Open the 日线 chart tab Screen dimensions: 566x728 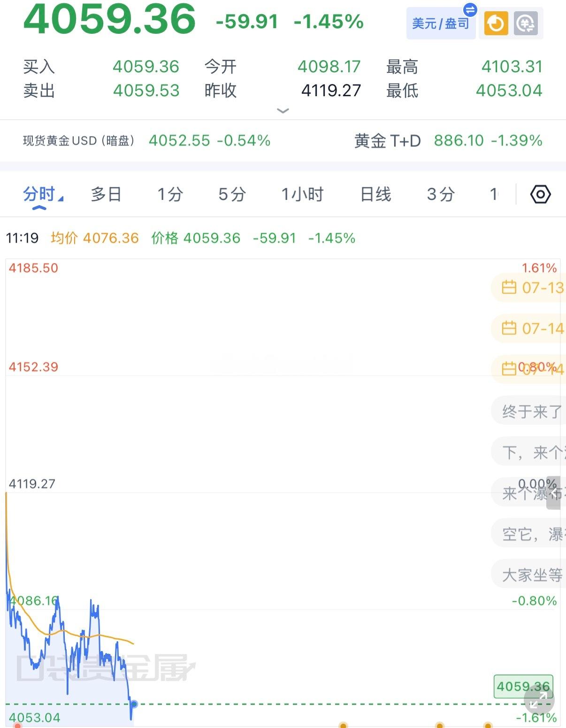(x=376, y=194)
